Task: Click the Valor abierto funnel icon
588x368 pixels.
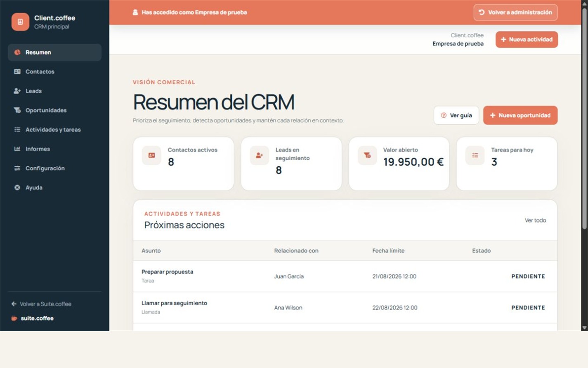Action: (x=367, y=155)
